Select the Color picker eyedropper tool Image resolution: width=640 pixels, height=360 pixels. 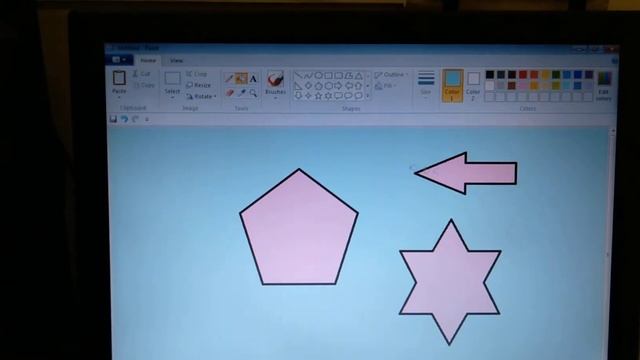click(x=242, y=93)
